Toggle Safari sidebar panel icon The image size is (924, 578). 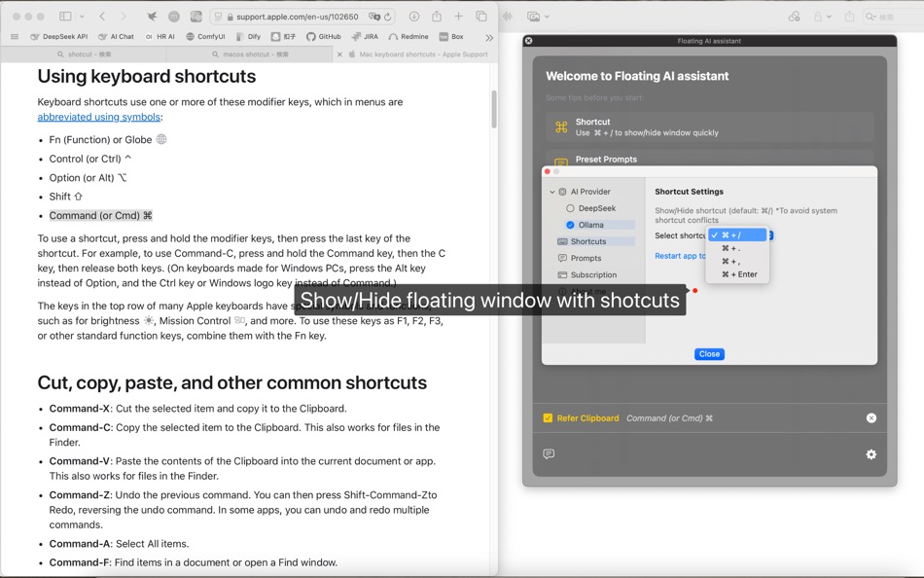pos(65,17)
